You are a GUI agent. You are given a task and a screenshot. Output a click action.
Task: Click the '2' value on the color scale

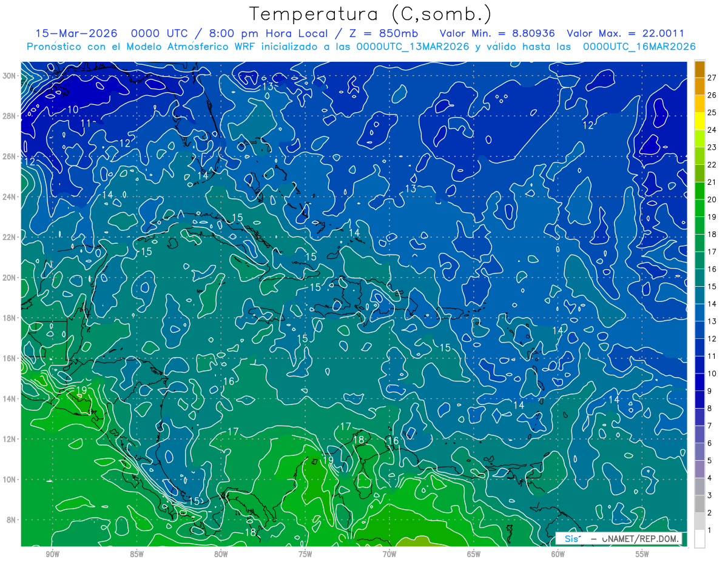tap(710, 513)
